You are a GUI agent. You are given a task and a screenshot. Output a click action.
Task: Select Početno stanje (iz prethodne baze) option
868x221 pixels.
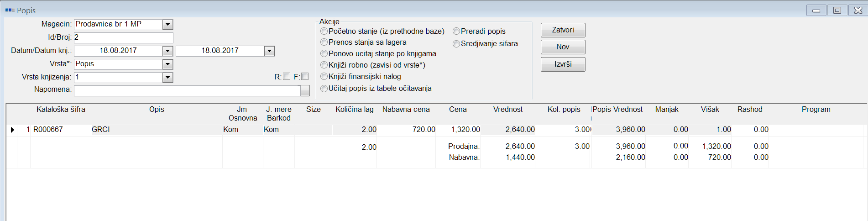pyautogui.click(x=324, y=31)
